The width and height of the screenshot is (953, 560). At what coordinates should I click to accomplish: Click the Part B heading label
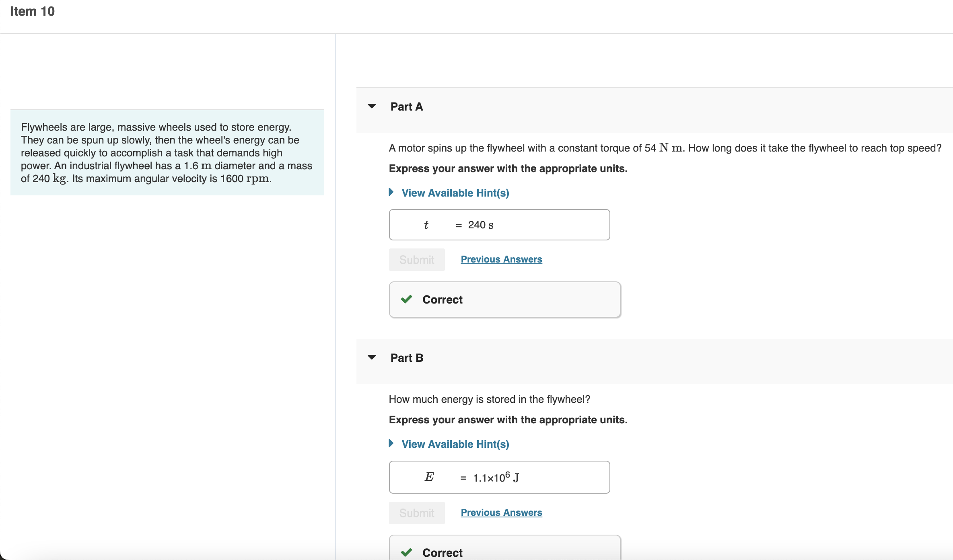(x=406, y=358)
